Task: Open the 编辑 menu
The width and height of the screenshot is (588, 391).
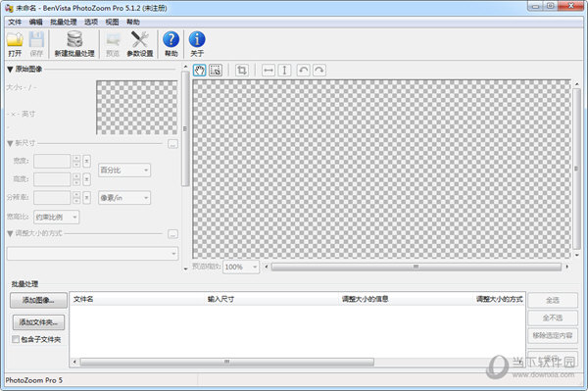Action: pos(36,23)
